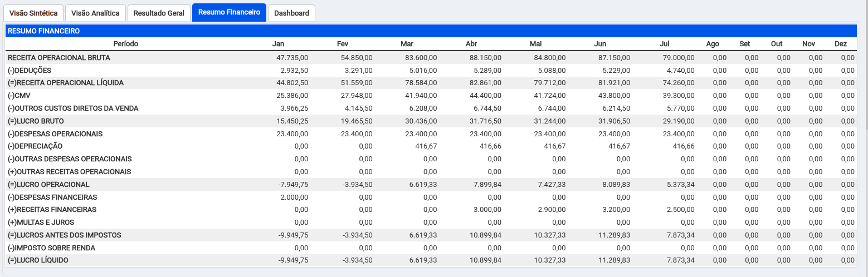
Task: Click the January Lucro Líquido value -9.949,75
Action: (x=293, y=260)
